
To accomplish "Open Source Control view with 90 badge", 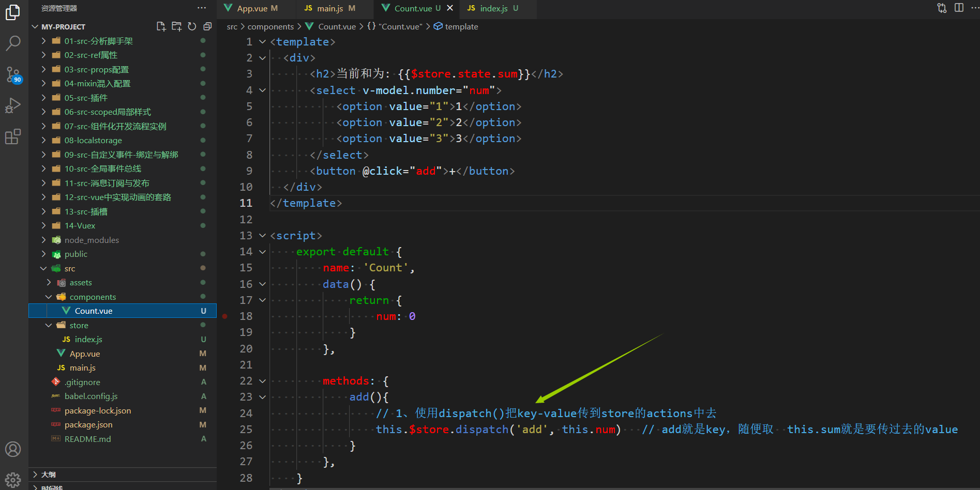I will [x=13, y=74].
